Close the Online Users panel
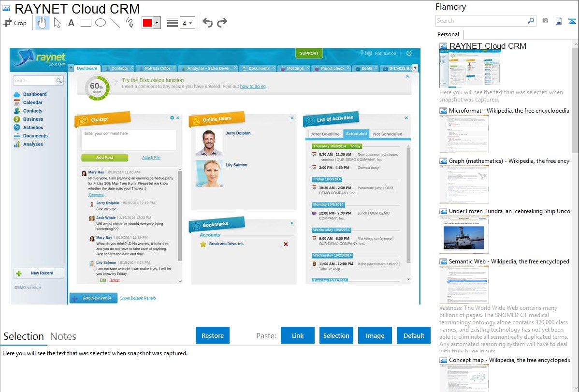Screen dimensions: 579x392 click(292, 118)
